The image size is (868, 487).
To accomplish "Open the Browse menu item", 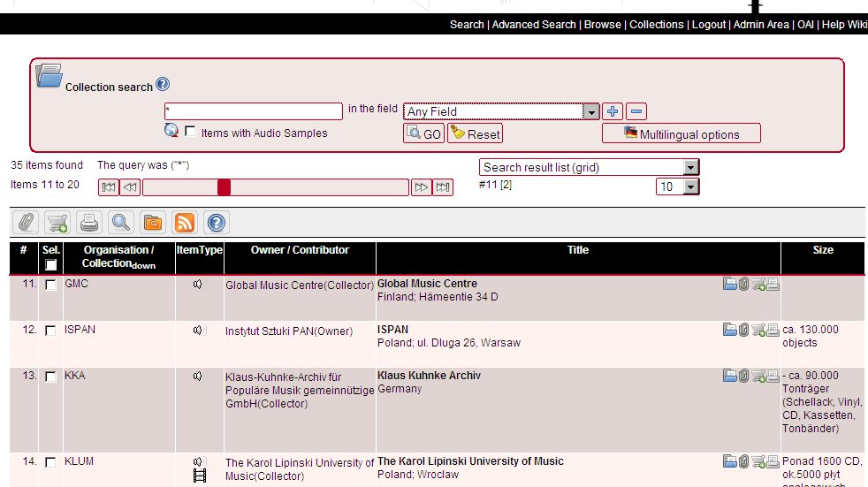I will click(x=603, y=25).
